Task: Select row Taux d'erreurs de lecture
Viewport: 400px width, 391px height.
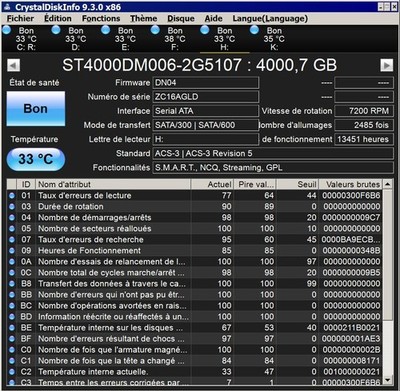Action: 195,196
